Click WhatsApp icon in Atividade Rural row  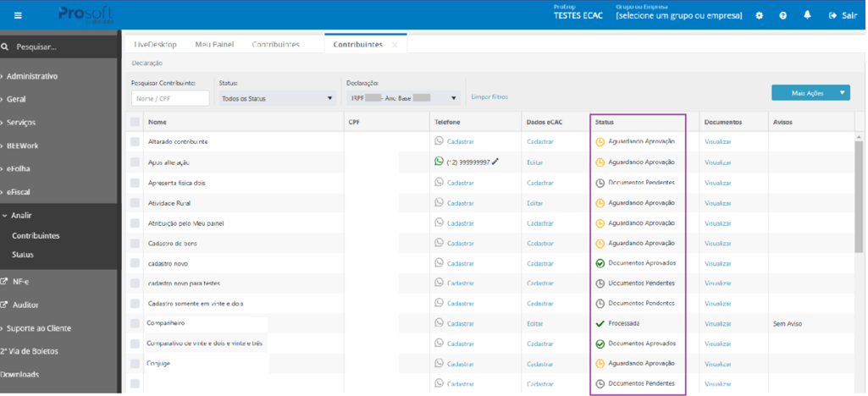(439, 202)
